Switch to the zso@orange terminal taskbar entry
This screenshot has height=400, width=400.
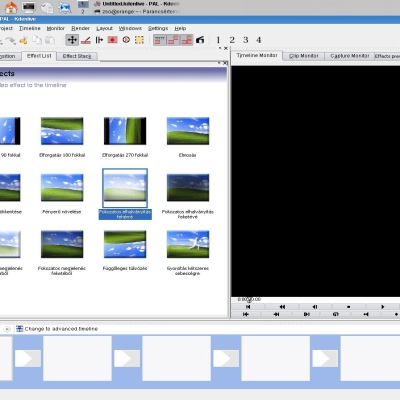tap(137, 11)
